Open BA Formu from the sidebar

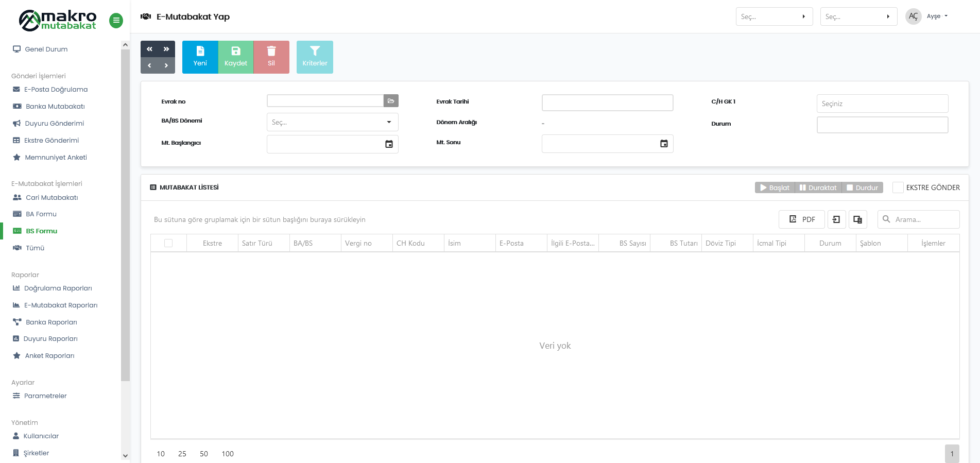(41, 214)
